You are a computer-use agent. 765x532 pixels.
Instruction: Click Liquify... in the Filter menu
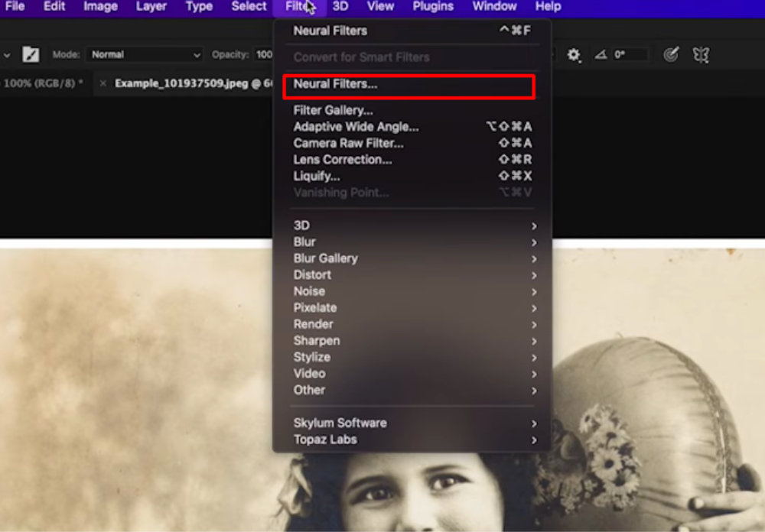click(x=317, y=176)
